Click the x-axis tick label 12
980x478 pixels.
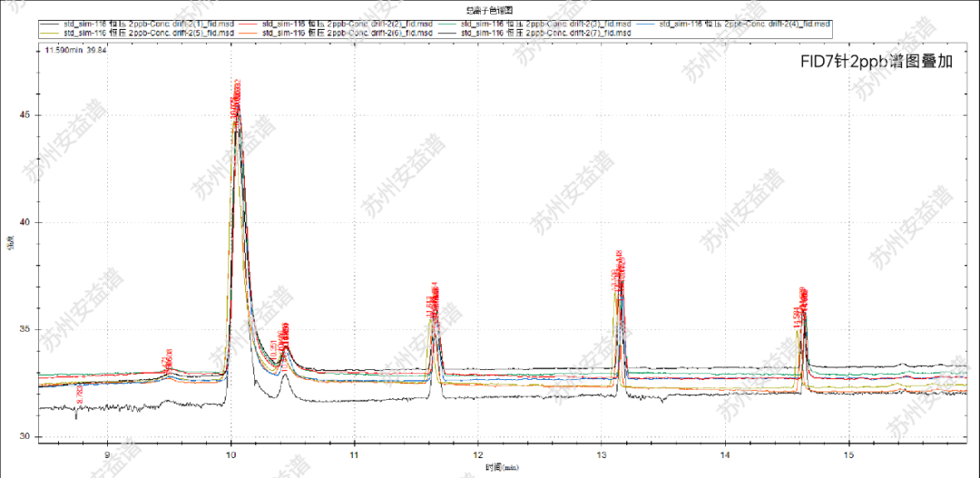[x=477, y=454]
